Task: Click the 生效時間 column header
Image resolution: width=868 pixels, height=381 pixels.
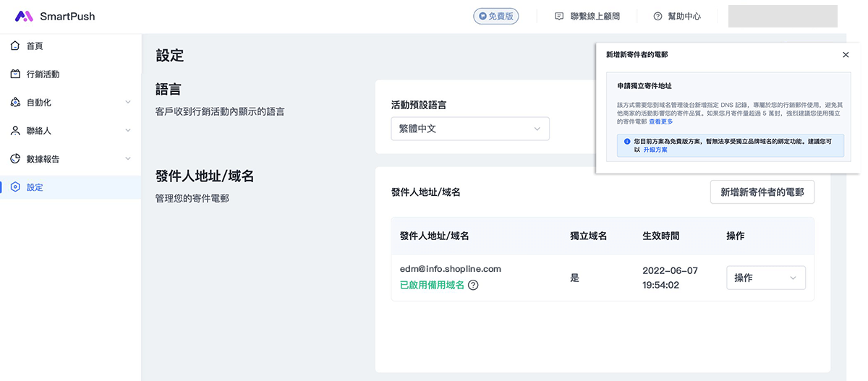Action: tap(660, 236)
